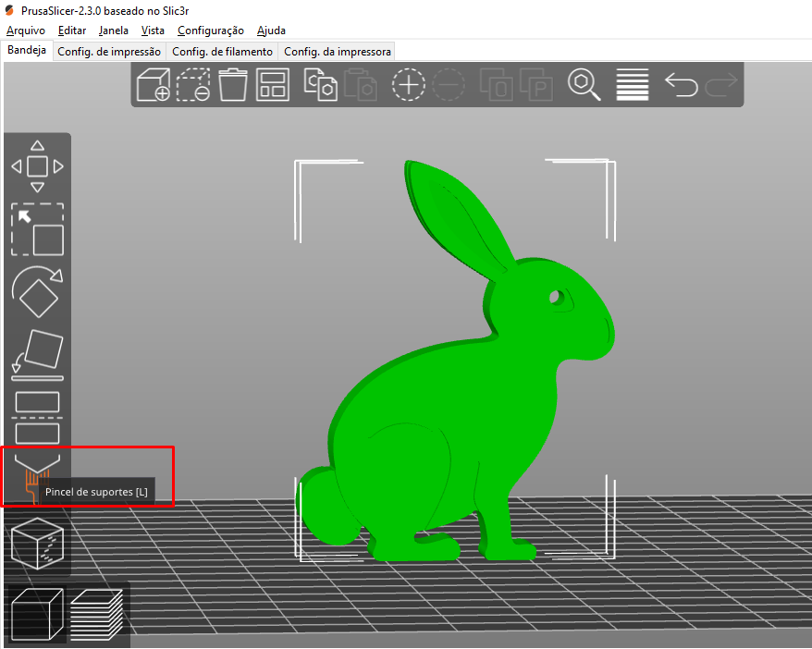
Task: Open the Janela menu
Action: 114,31
